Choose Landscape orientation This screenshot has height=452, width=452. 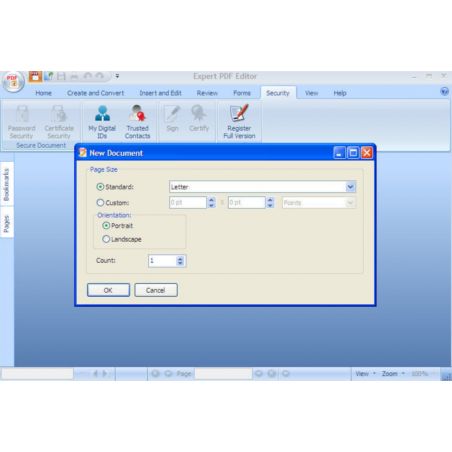106,239
